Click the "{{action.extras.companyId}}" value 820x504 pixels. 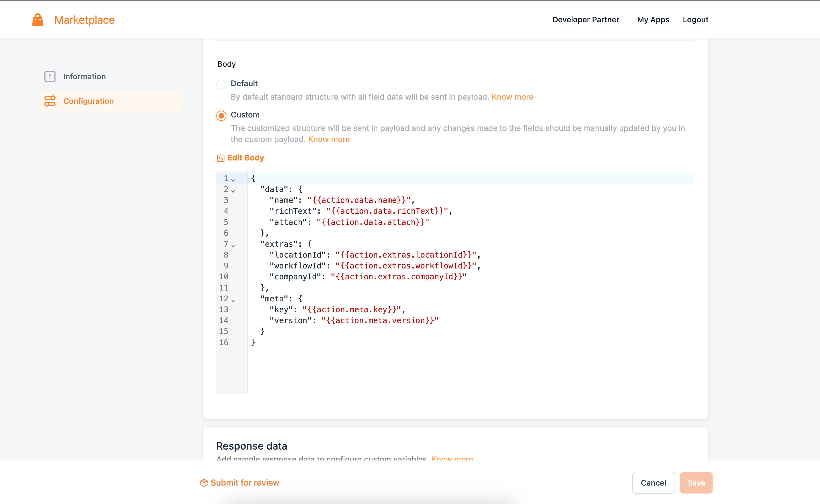(399, 277)
